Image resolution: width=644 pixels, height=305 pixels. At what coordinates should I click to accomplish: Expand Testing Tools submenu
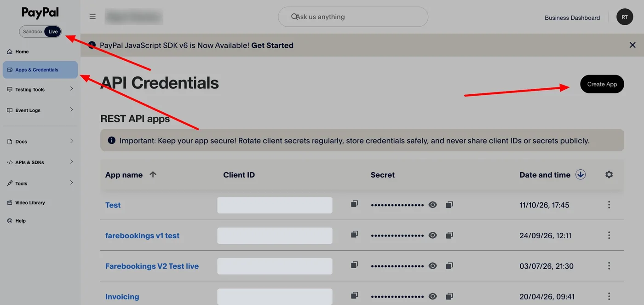[x=71, y=89]
